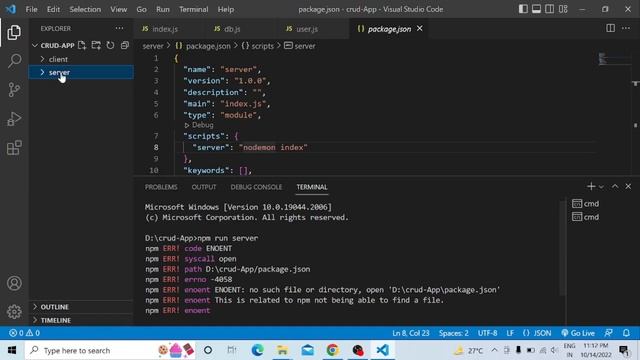Switch to the PROBLEMS panel tab
The height and width of the screenshot is (360, 640).
point(161,187)
